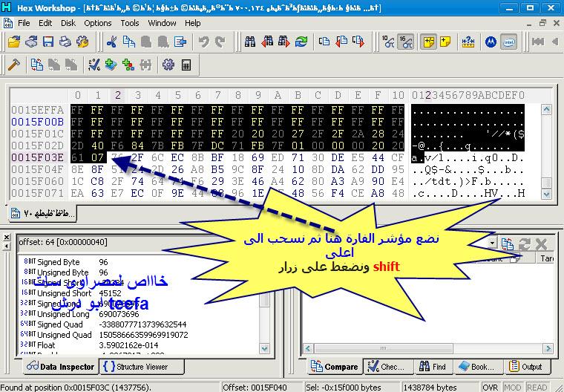The image size is (564, 392).
Task: Cut the selection with the scissors icon
Action: (x=111, y=42)
